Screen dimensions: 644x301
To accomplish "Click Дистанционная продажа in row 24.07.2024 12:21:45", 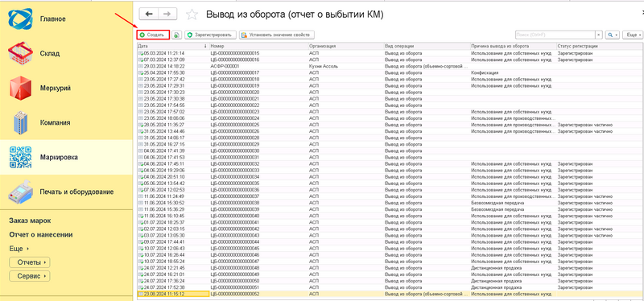I will pos(496,268).
